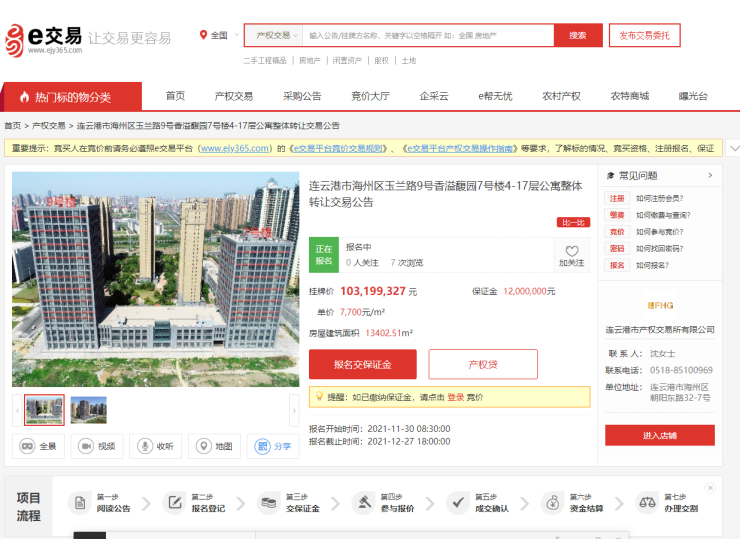Viewport: 740px width, 539px height.
Task: Open the 全景 panorama view
Action: [x=39, y=446]
